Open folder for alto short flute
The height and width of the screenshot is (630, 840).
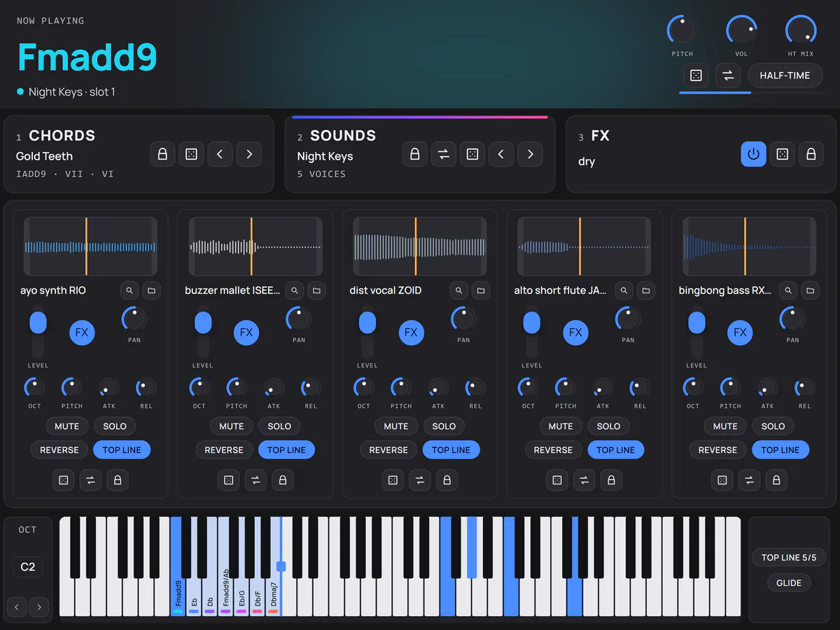(645, 290)
